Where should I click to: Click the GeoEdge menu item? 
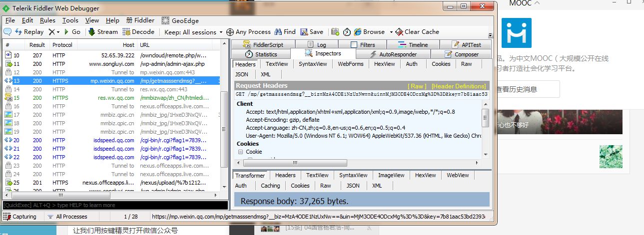click(180, 20)
